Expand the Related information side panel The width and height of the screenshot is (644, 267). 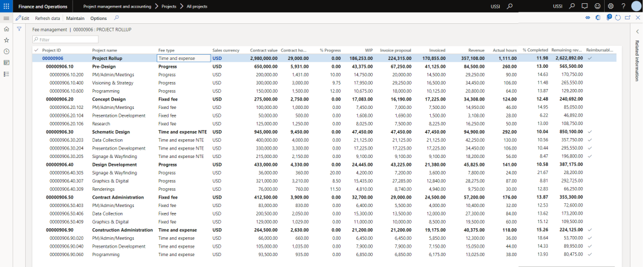click(x=637, y=32)
